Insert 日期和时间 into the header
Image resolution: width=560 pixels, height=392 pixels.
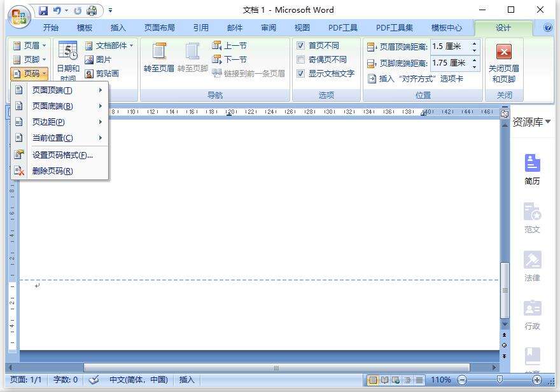[x=68, y=60]
